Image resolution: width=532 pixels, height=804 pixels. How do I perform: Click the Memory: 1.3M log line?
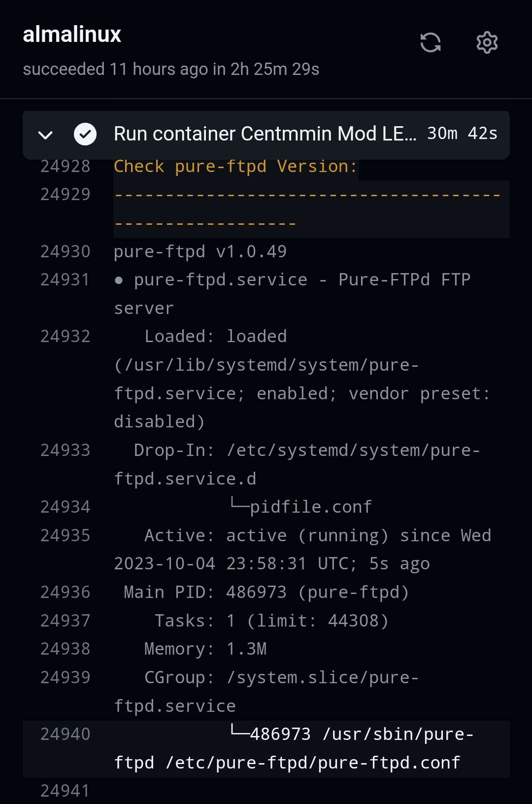(x=205, y=649)
